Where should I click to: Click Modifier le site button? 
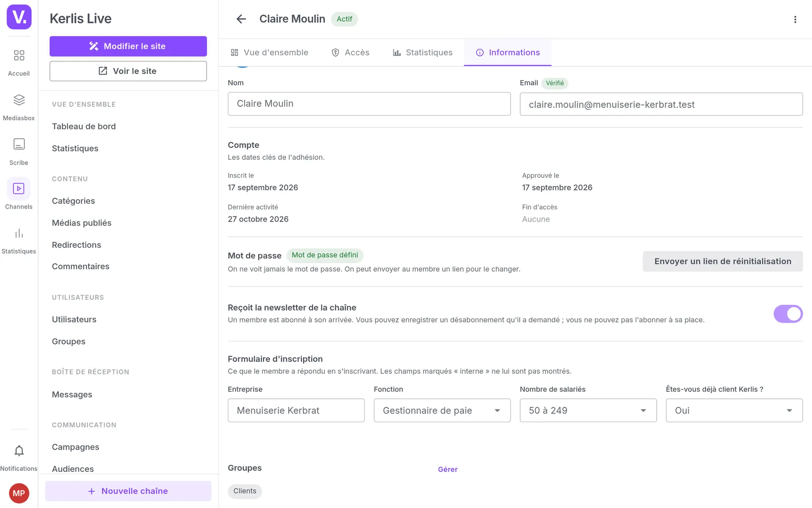tap(128, 46)
